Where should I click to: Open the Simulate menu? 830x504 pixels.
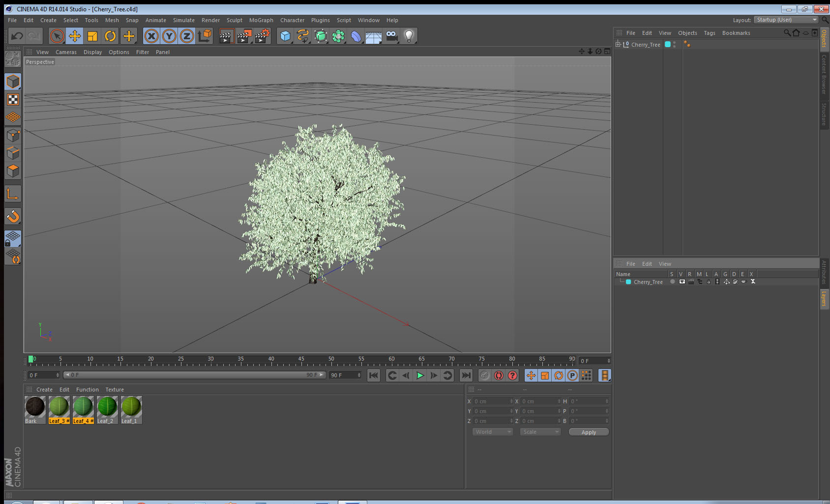point(184,20)
